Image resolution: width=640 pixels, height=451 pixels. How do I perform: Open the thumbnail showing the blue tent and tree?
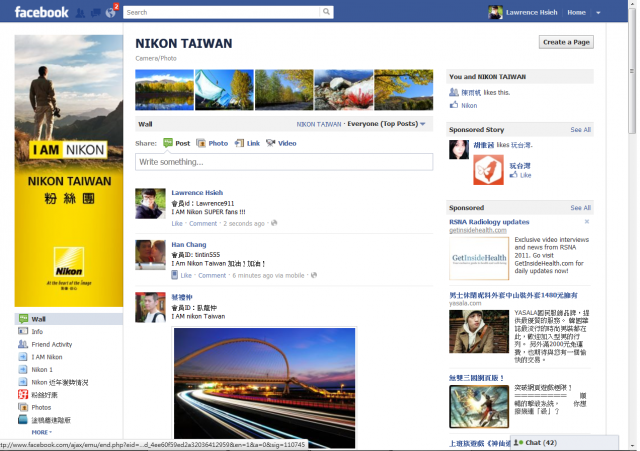pos(224,90)
